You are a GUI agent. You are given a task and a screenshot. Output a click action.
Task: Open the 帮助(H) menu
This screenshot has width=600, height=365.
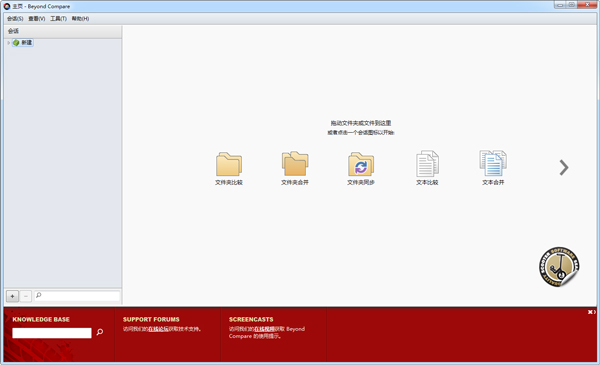(x=80, y=18)
